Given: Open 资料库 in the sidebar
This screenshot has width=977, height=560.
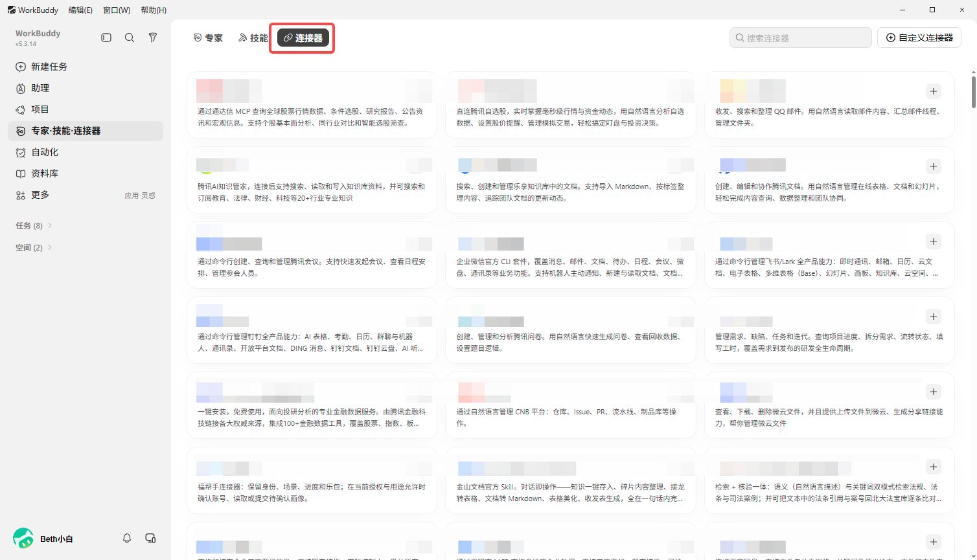Looking at the screenshot, I should (x=86, y=174).
